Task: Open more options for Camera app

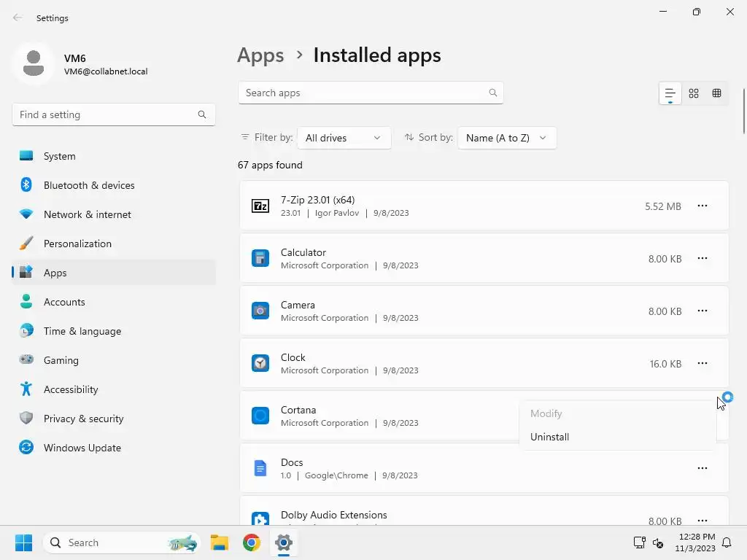Action: point(702,311)
